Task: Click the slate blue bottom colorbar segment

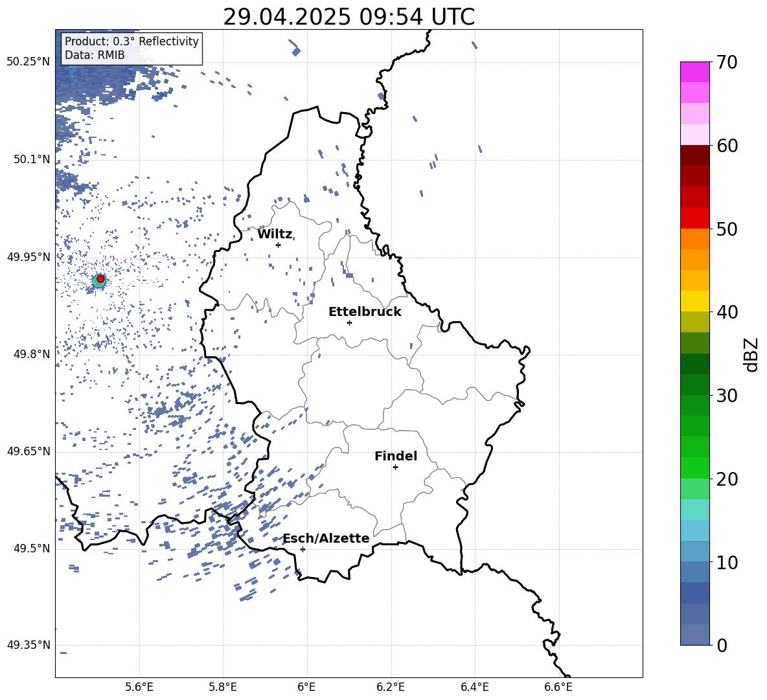Action: 694,635
